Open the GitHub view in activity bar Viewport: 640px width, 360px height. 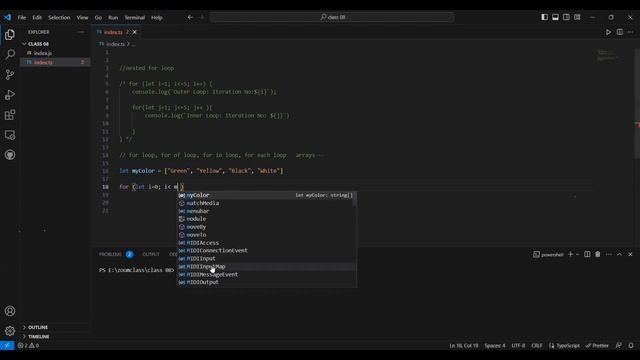click(10, 155)
